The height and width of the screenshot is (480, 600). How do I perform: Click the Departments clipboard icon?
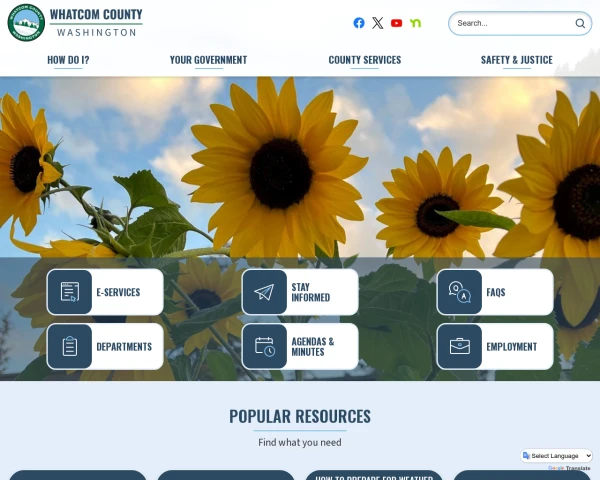coord(70,346)
